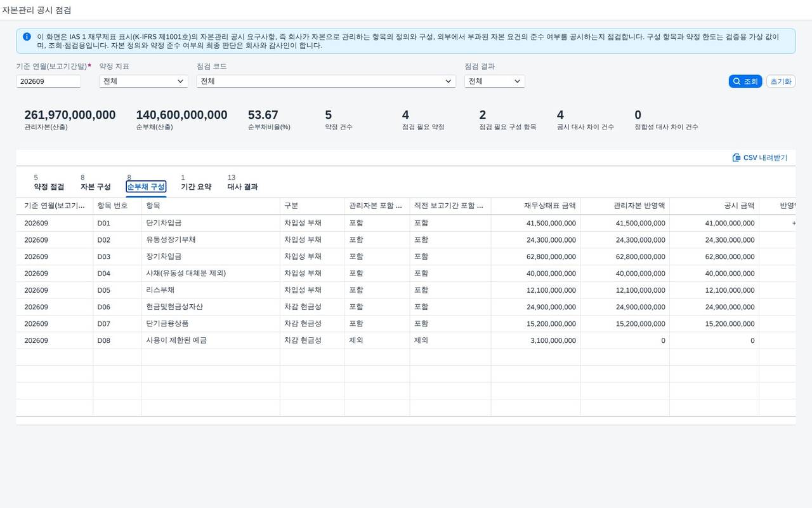Switch to the 약정 점검 tab
Viewport: 812px width, 508px height.
pos(49,187)
